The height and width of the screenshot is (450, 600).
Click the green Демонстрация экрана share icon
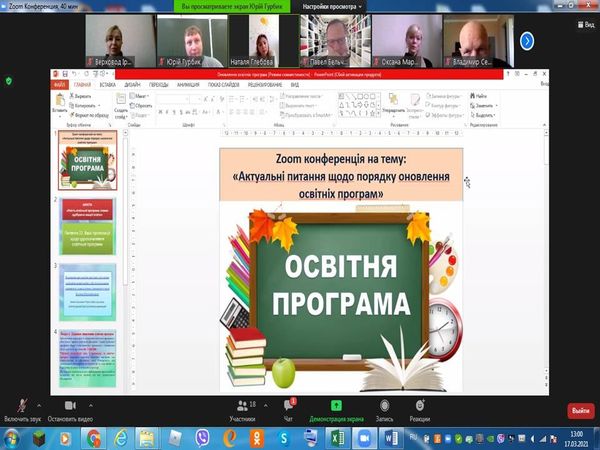click(x=336, y=405)
